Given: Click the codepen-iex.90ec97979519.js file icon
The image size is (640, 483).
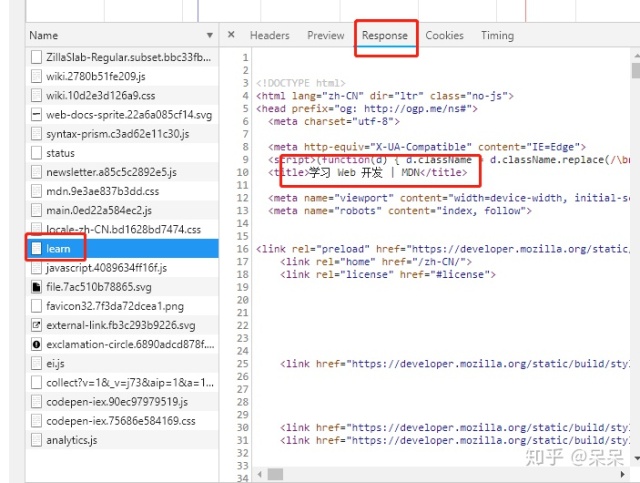Looking at the screenshot, I should click(x=36, y=402).
